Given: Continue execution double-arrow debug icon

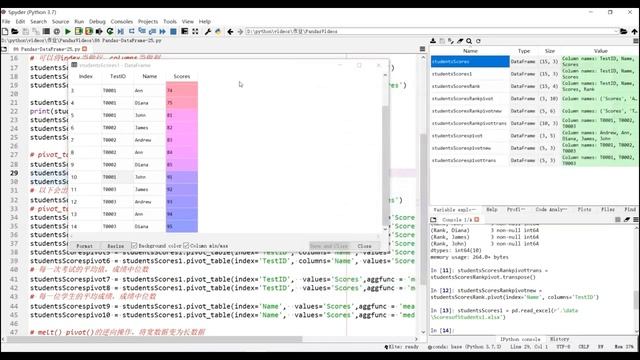Looking at the screenshot, I should coord(162,31).
